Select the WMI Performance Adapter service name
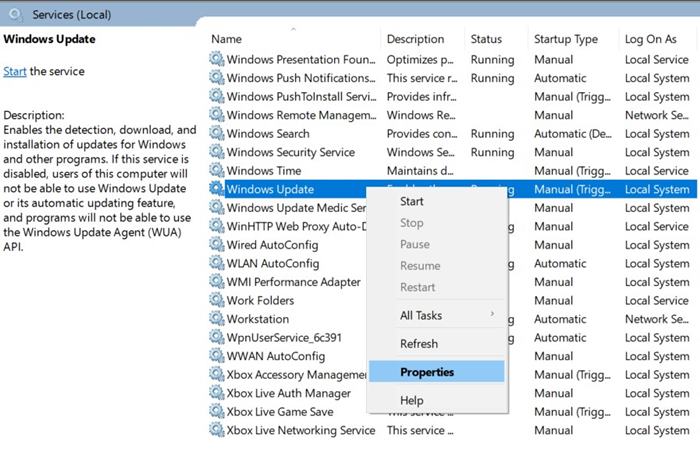 [293, 282]
